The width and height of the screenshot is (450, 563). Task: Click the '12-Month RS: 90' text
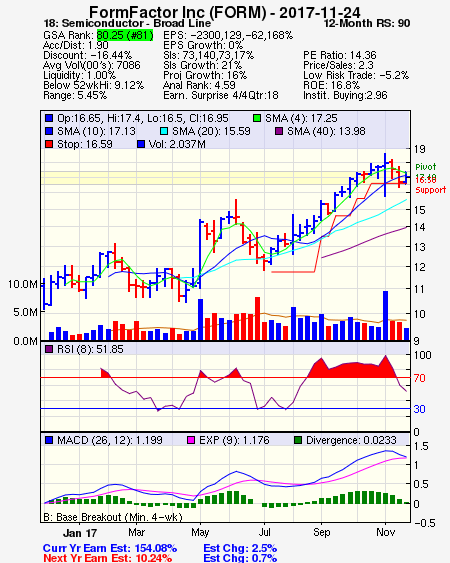(367, 23)
